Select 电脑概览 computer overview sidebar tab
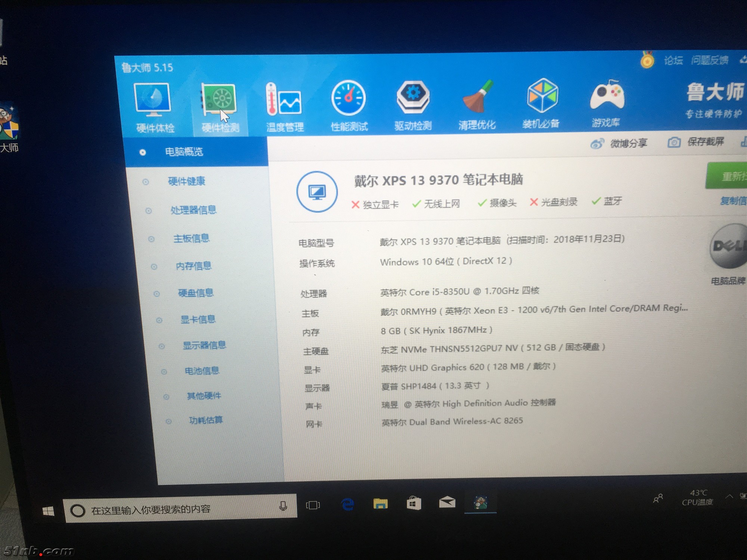 184,152
